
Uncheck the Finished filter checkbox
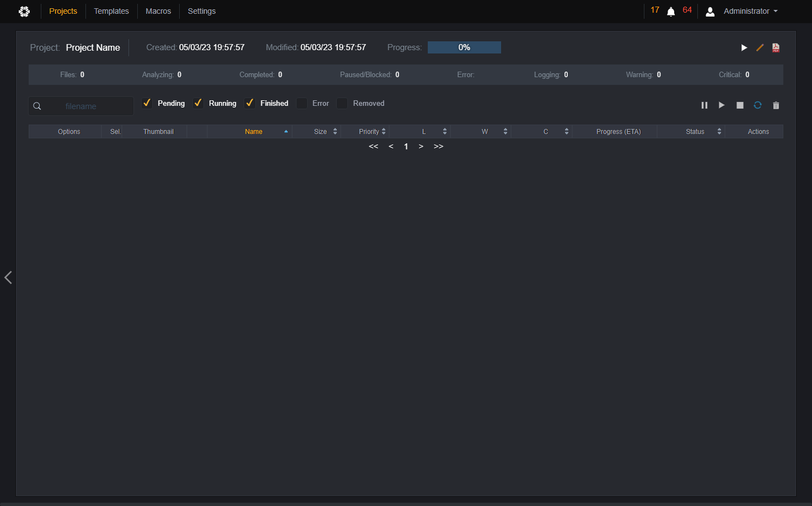coord(250,103)
